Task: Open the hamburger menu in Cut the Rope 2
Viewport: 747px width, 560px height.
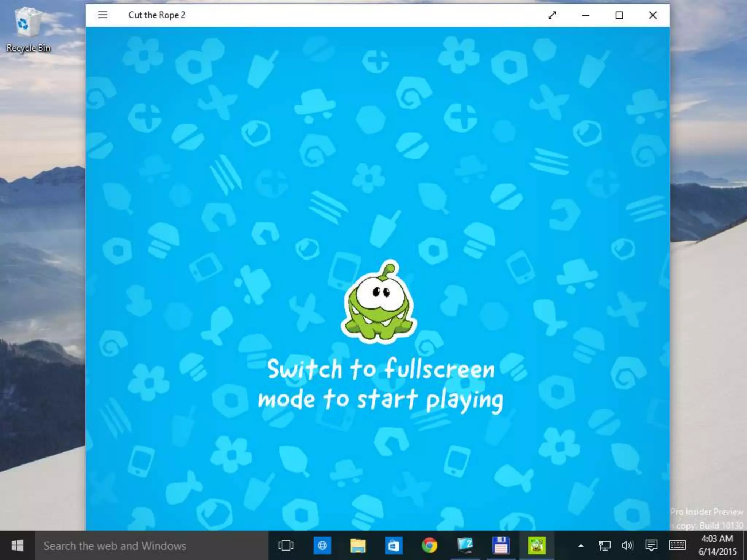Action: pos(103,15)
